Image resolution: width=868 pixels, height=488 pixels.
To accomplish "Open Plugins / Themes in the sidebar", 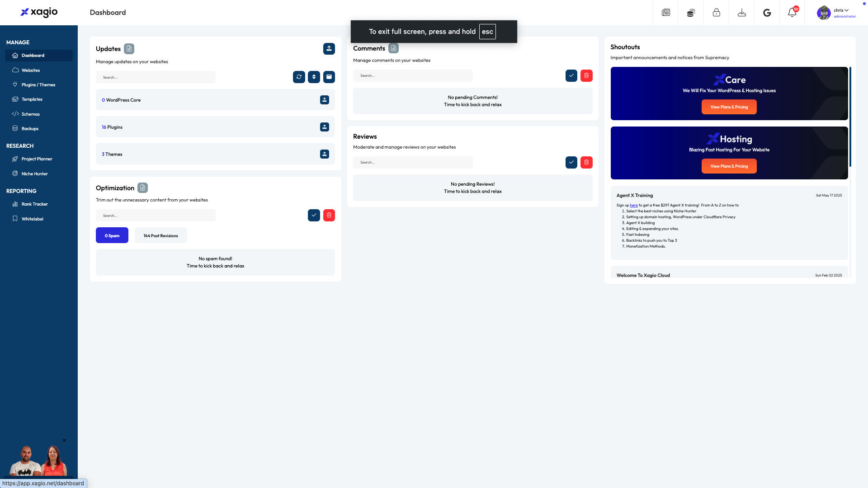I will pyautogui.click(x=39, y=84).
